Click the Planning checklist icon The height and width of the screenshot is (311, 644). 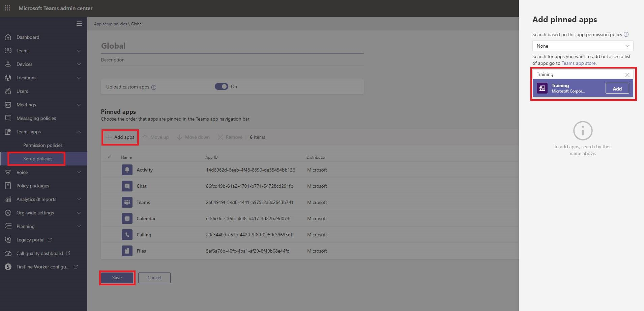pyautogui.click(x=8, y=226)
